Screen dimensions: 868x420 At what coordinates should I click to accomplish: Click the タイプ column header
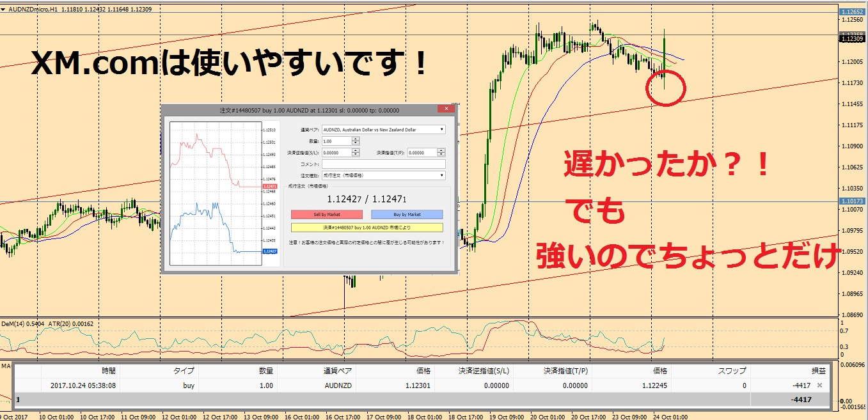click(184, 371)
